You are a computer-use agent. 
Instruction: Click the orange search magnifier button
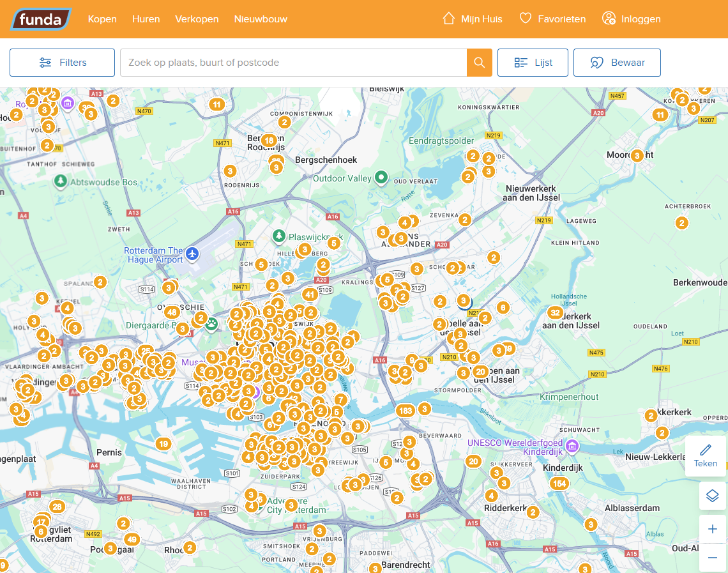coord(479,63)
